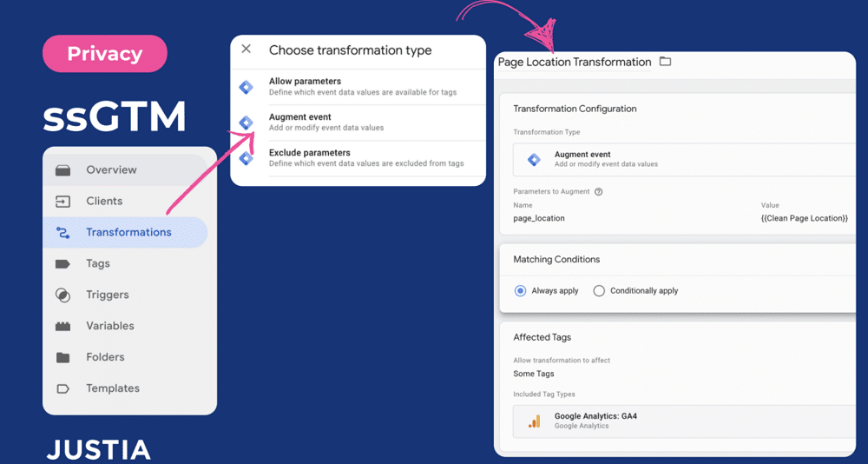Viewport: 868px width, 464px height.
Task: Choose Exclude parameters transformation type
Action: 358,158
